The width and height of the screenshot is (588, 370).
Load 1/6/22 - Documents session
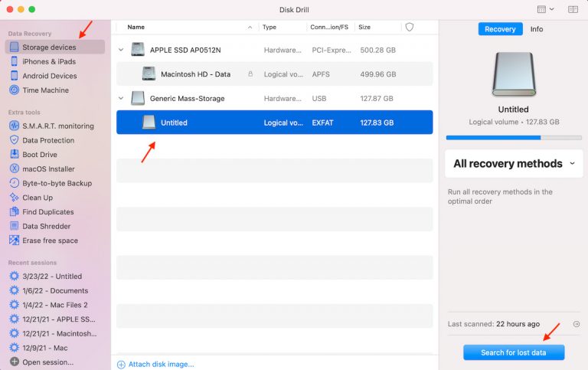(x=55, y=290)
